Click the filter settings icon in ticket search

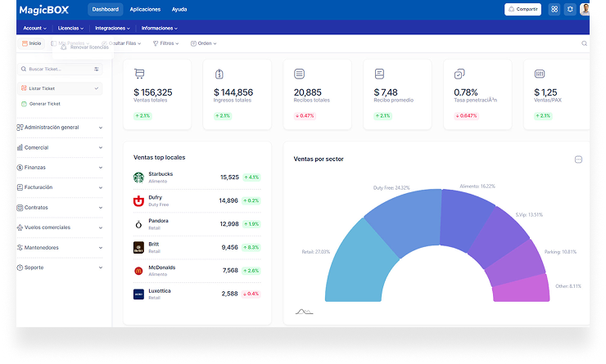[96, 70]
